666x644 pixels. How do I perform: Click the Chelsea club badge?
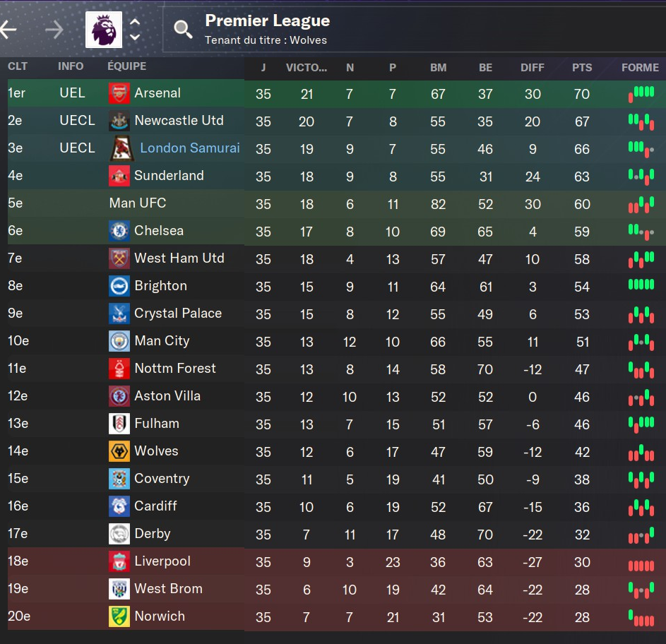pos(119,231)
